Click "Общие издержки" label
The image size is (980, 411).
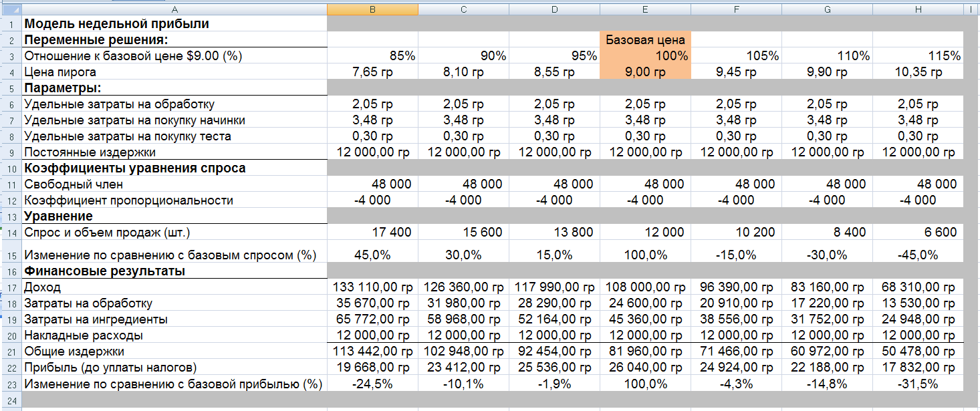pyautogui.click(x=74, y=352)
